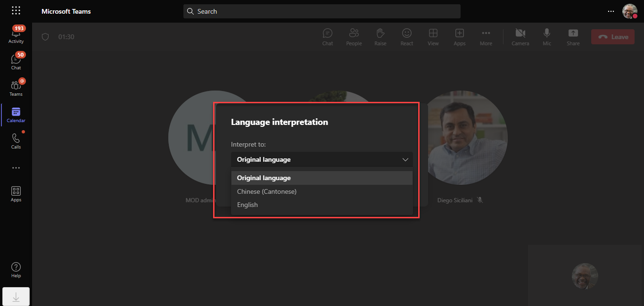
Task: Open the Chat section from the sidebar
Action: click(16, 59)
